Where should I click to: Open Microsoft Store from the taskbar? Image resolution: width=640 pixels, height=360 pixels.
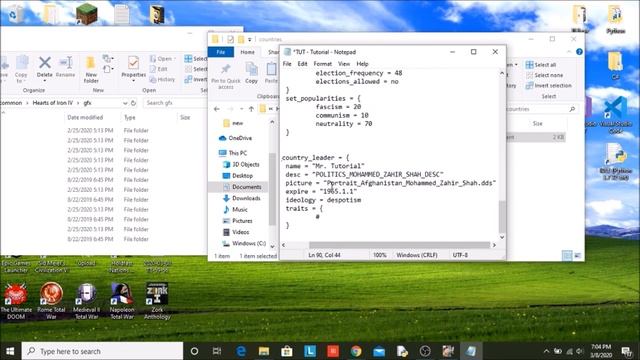(287, 351)
